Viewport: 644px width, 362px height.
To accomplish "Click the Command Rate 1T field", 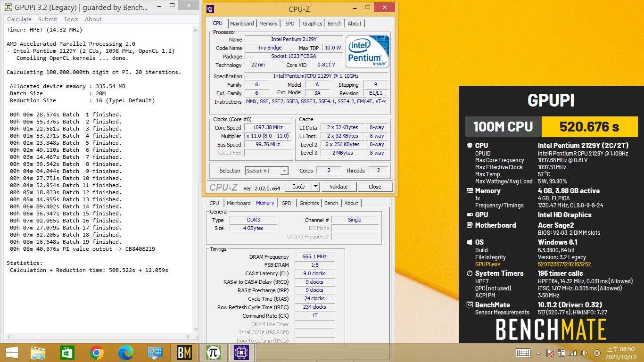I will (314, 316).
